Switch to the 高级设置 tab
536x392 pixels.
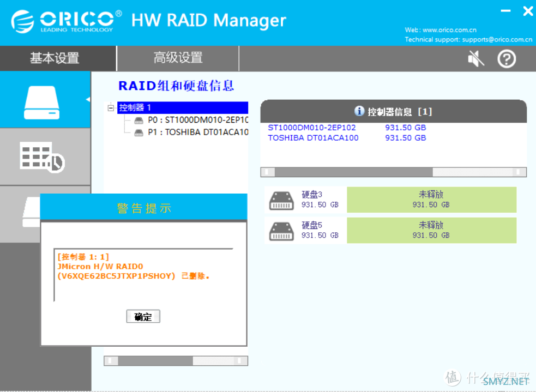click(x=178, y=58)
